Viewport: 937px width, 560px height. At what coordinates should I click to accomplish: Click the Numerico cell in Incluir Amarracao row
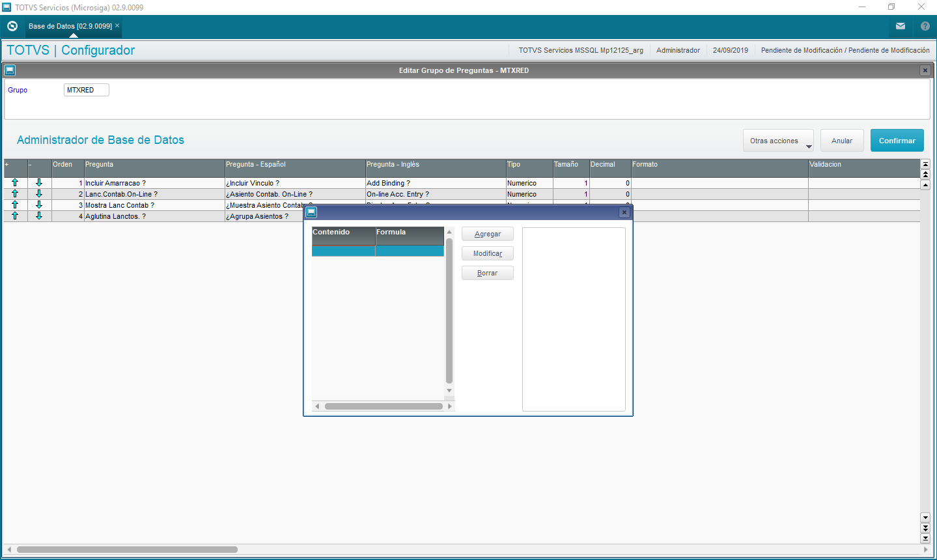529,184
